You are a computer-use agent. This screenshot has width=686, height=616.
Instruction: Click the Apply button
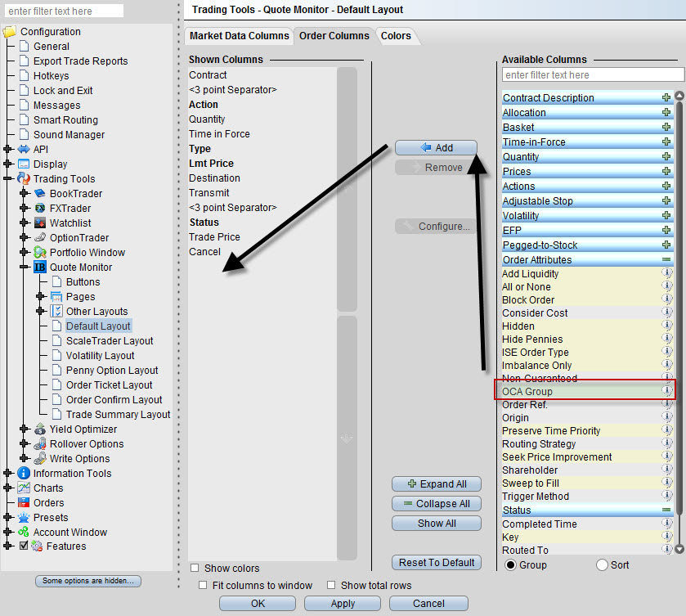[x=343, y=603]
